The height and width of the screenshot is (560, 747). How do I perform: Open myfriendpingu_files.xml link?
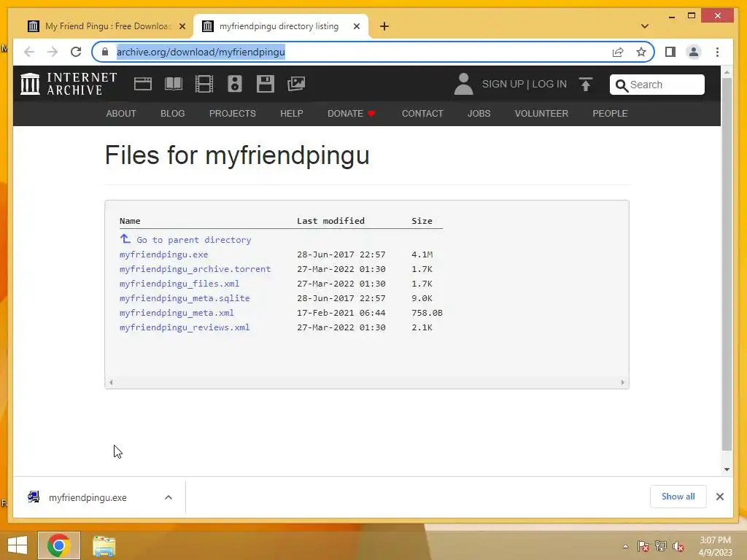(x=179, y=284)
